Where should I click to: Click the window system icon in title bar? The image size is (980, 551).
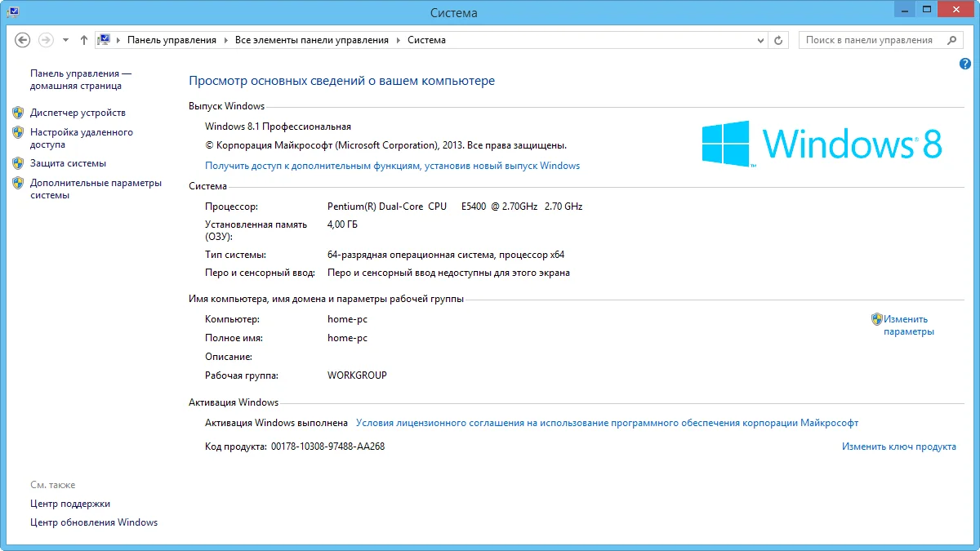click(12, 11)
